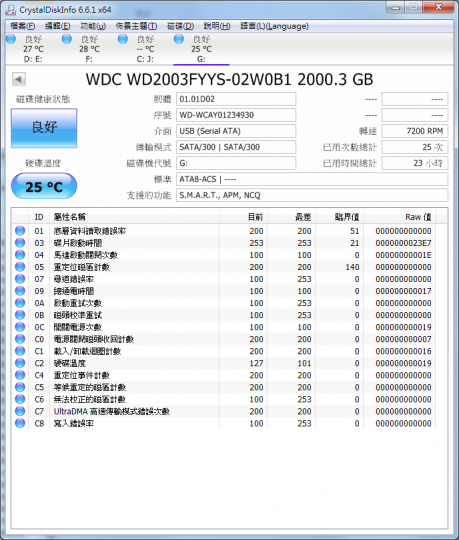Click the serial number field WD-WCAY01234930
The image size is (459, 540).
(x=236, y=115)
